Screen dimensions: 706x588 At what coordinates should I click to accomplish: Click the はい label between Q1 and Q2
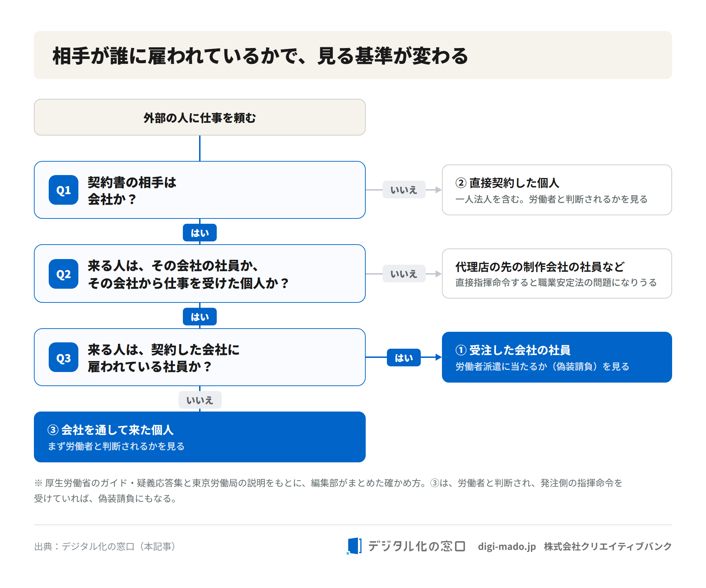click(x=200, y=233)
